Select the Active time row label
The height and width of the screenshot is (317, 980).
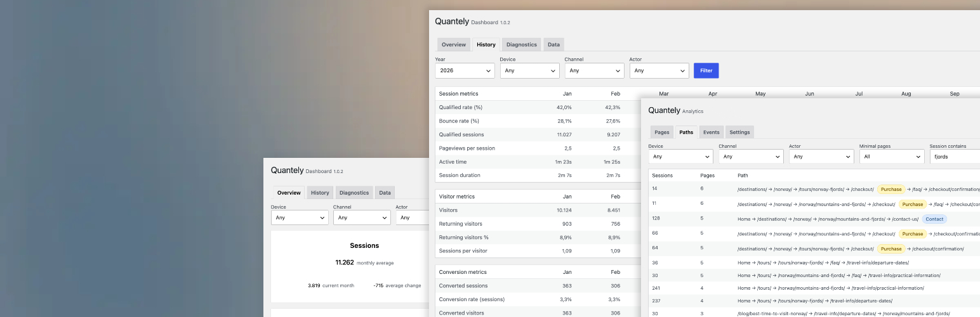[452, 162]
